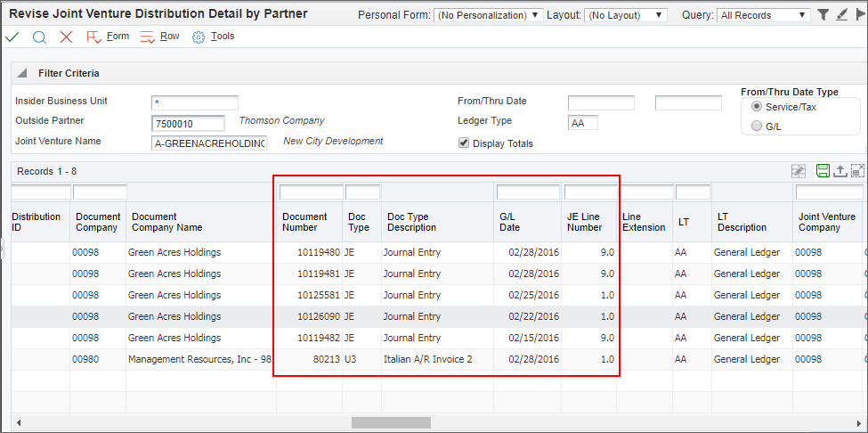Select document number 10119480 cell

click(x=310, y=252)
